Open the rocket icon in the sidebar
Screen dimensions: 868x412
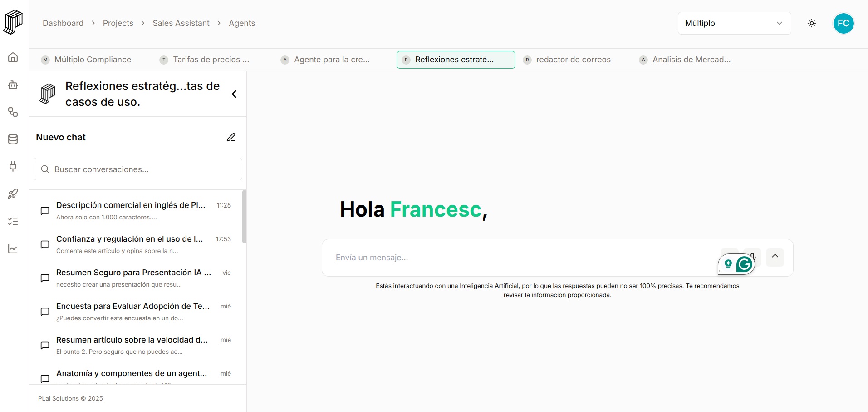(x=13, y=194)
